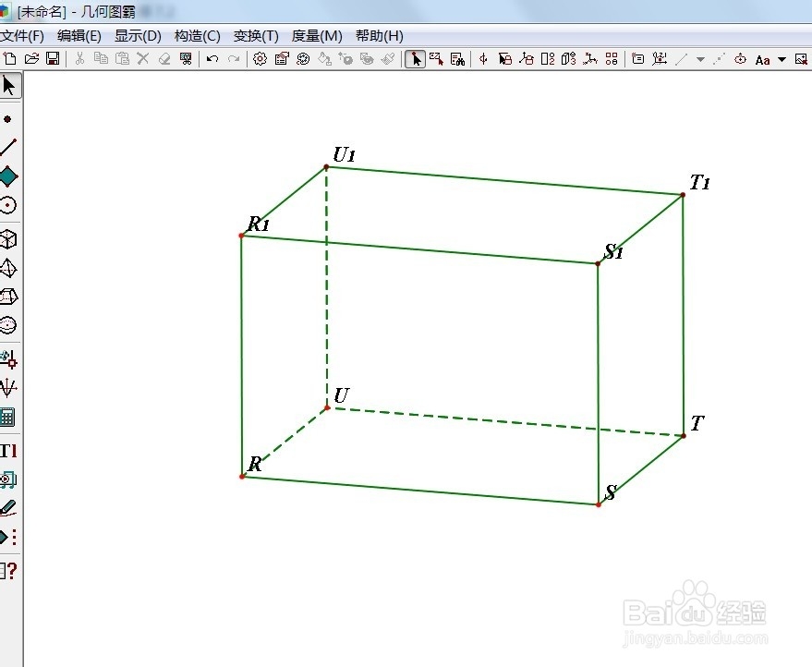Select the Pyramid solid tool
812x667 pixels.
(x=8, y=268)
